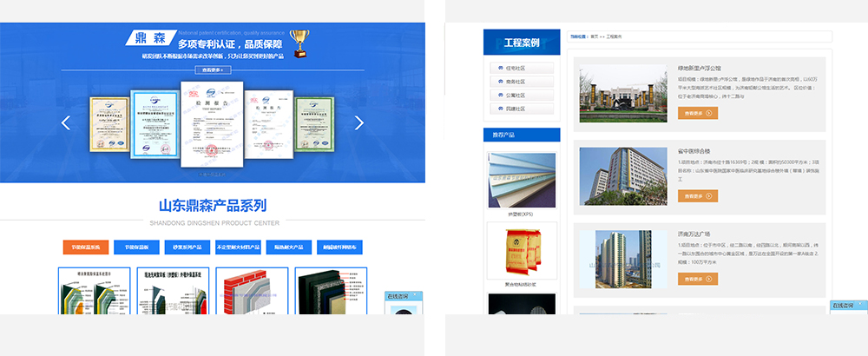
Task: Click the icon beside 住宅社区 in sidebar
Action: [x=500, y=68]
